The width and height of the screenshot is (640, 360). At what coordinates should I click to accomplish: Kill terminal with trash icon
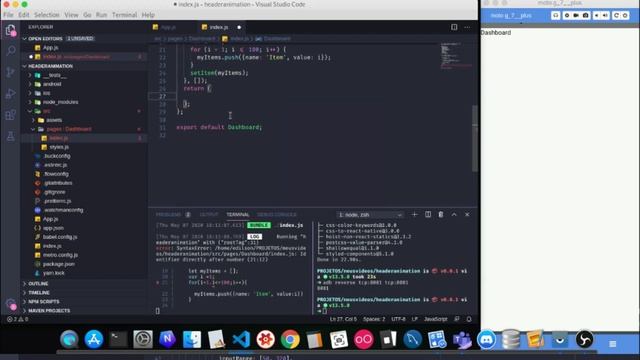point(441,214)
